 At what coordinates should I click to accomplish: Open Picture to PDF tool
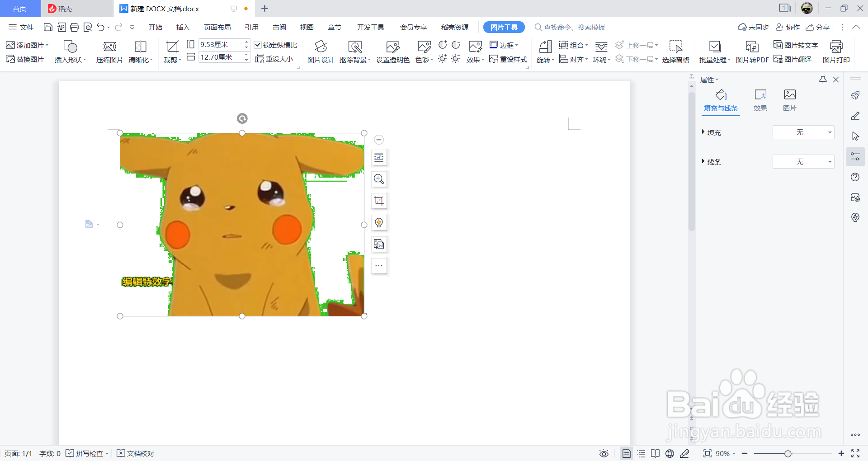[x=752, y=52]
